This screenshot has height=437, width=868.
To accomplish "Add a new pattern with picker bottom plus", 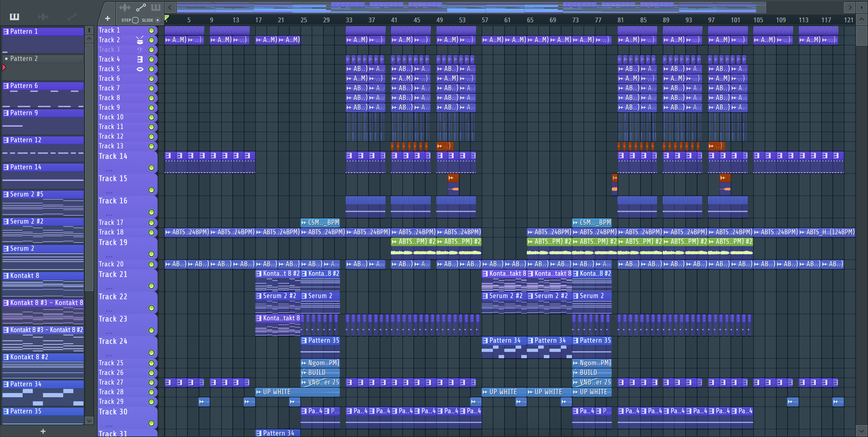I will pyautogui.click(x=43, y=431).
